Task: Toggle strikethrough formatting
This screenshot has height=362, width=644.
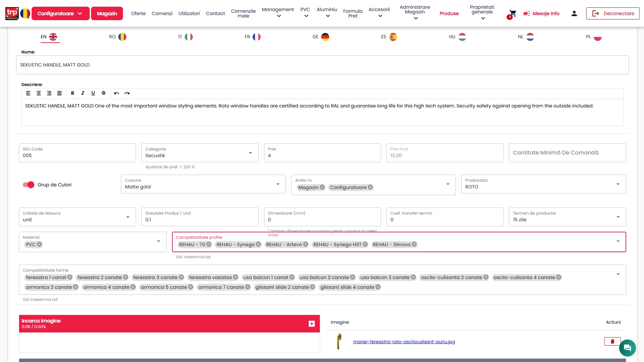Action: point(103,93)
